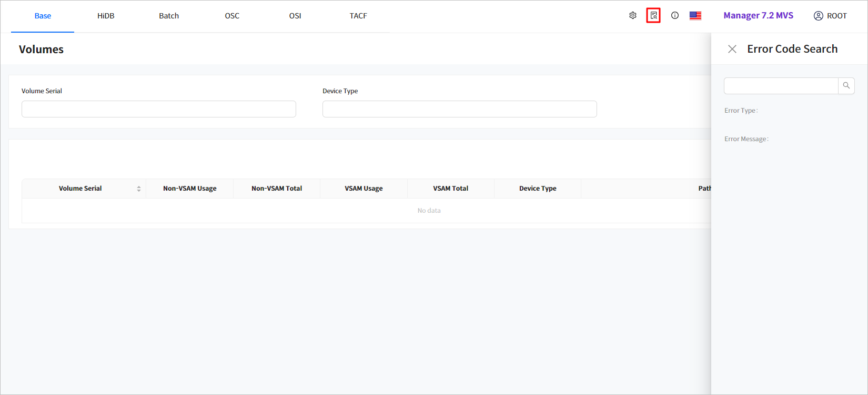Screen dimensions: 868x395
Task: Go to the OSC tab
Action: point(232,16)
